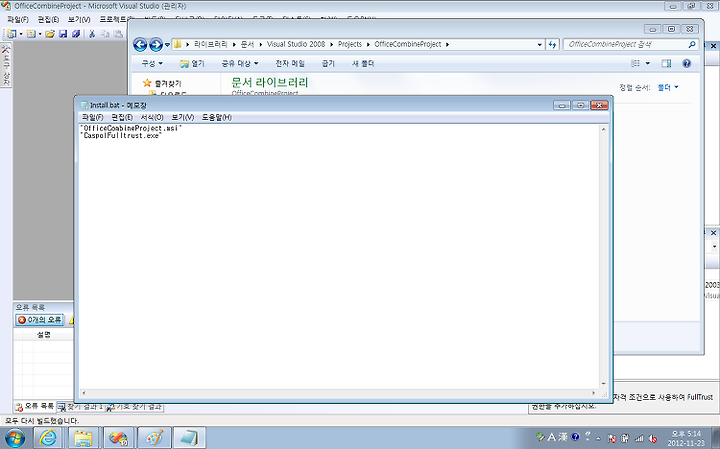Click the Explorer refresh button

pos(552,45)
